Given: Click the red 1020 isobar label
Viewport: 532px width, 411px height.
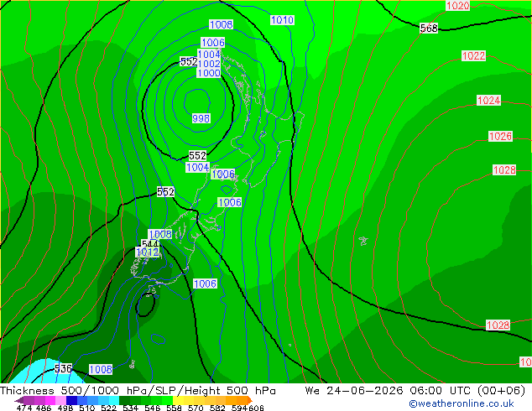Looking at the screenshot, I should 457,5.
